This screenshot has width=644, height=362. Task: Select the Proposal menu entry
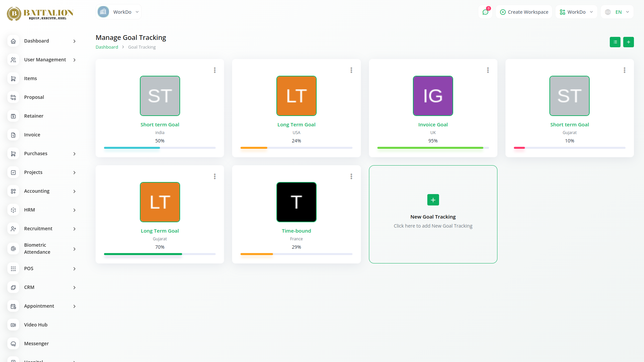[x=34, y=97]
